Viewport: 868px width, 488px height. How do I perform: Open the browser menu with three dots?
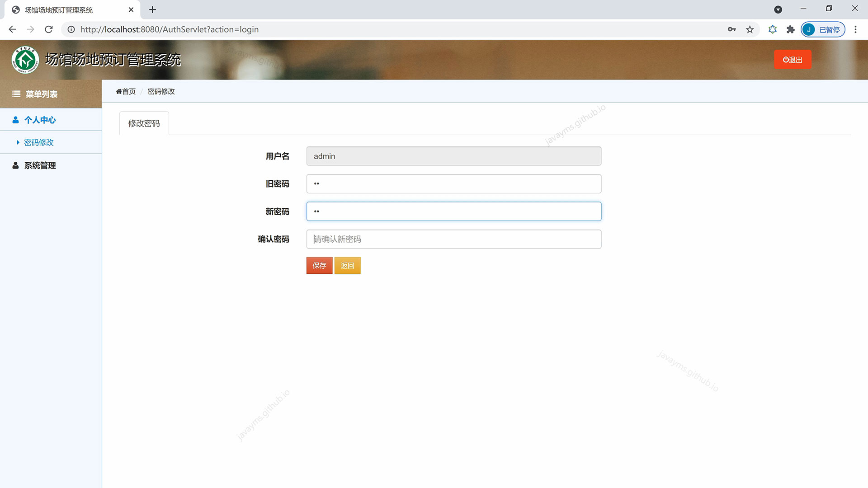855,29
